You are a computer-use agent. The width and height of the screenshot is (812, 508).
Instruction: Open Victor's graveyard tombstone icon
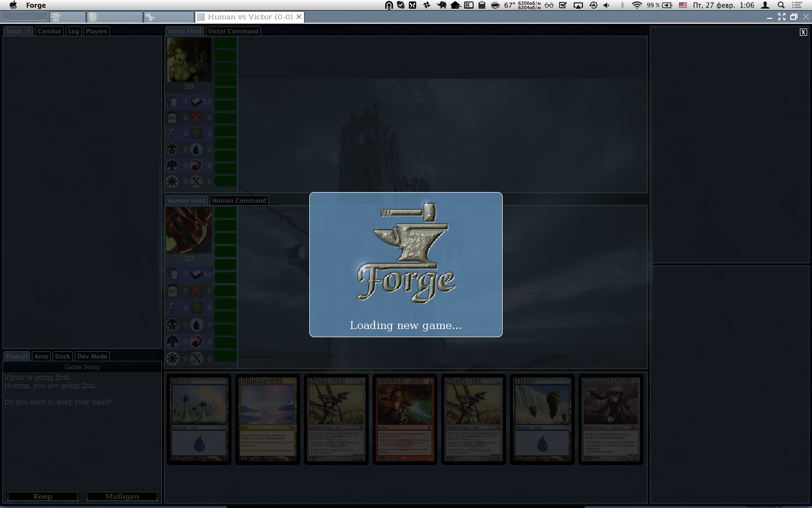(x=173, y=118)
